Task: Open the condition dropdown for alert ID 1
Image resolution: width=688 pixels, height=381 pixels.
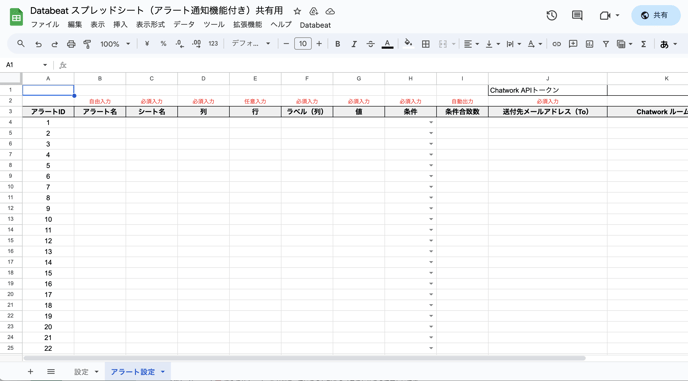Action: click(431, 122)
